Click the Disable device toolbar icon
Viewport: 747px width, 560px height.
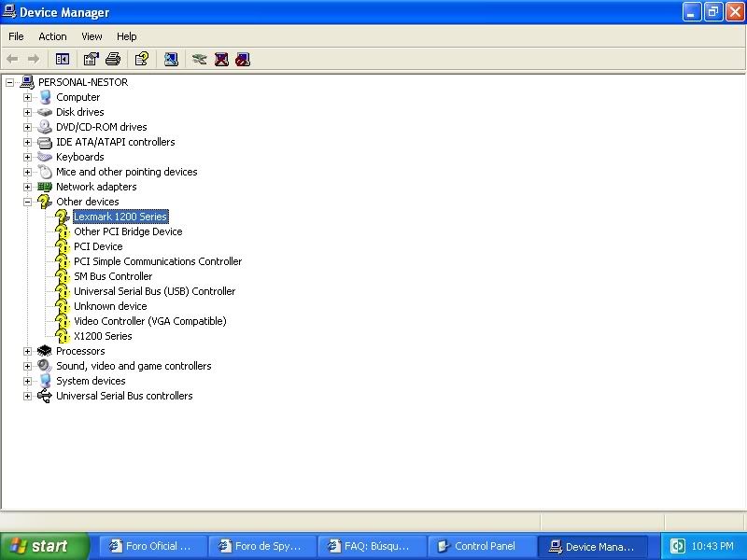(243, 59)
